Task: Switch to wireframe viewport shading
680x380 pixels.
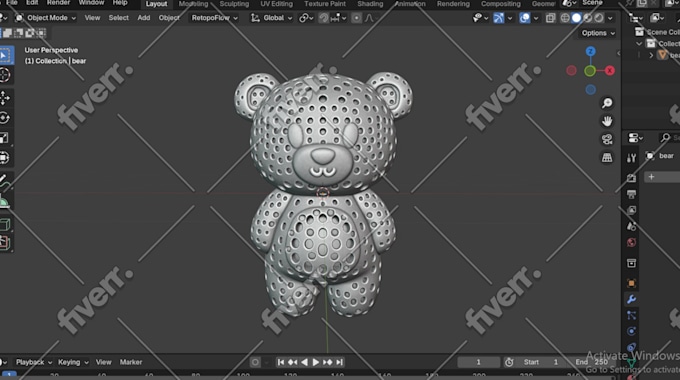Action: tap(565, 18)
